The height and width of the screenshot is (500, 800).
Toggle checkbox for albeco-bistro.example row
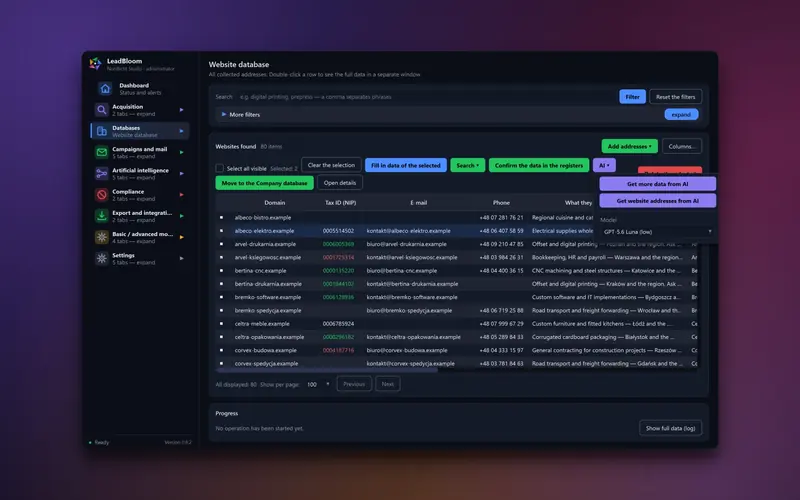pyautogui.click(x=221, y=217)
